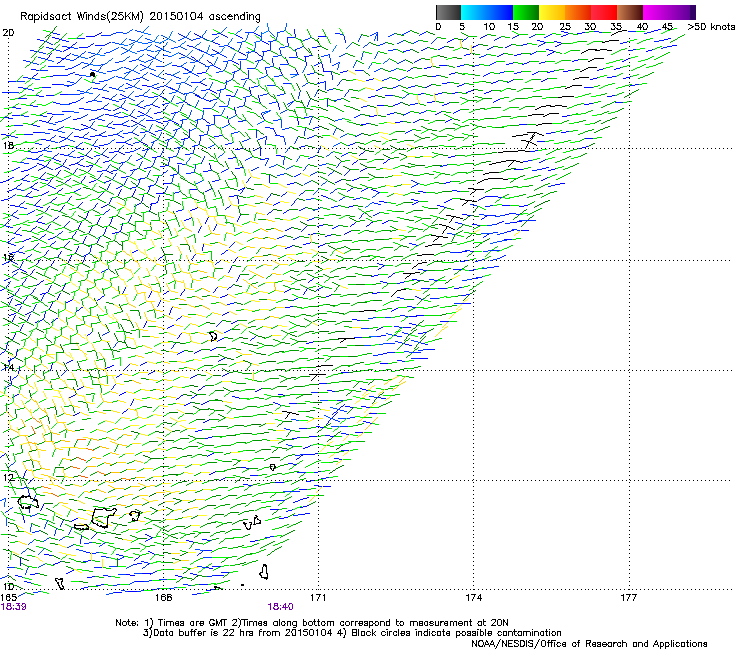Click the legend label 0
Screen dimensions: 740x650
coord(438,27)
